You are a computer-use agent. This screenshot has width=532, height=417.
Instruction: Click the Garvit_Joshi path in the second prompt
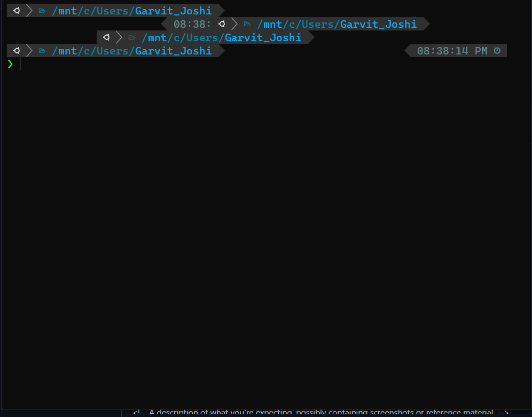pyautogui.click(x=379, y=23)
